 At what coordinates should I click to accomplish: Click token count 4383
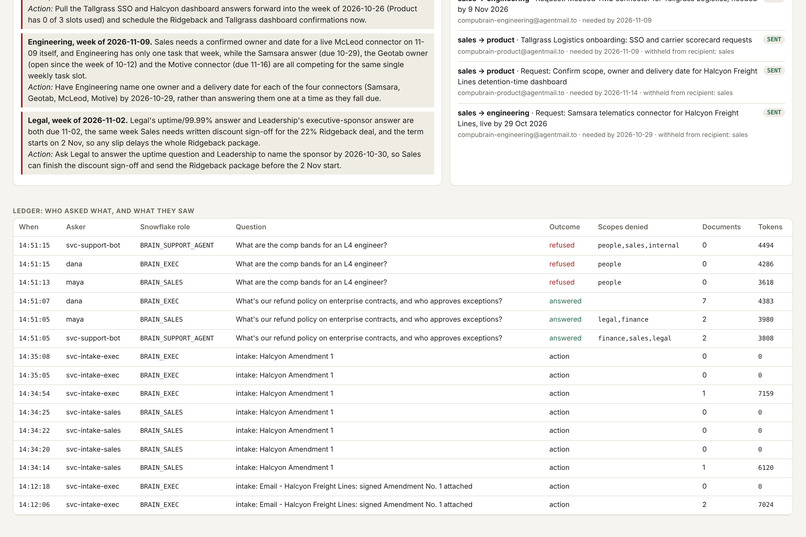click(x=765, y=301)
